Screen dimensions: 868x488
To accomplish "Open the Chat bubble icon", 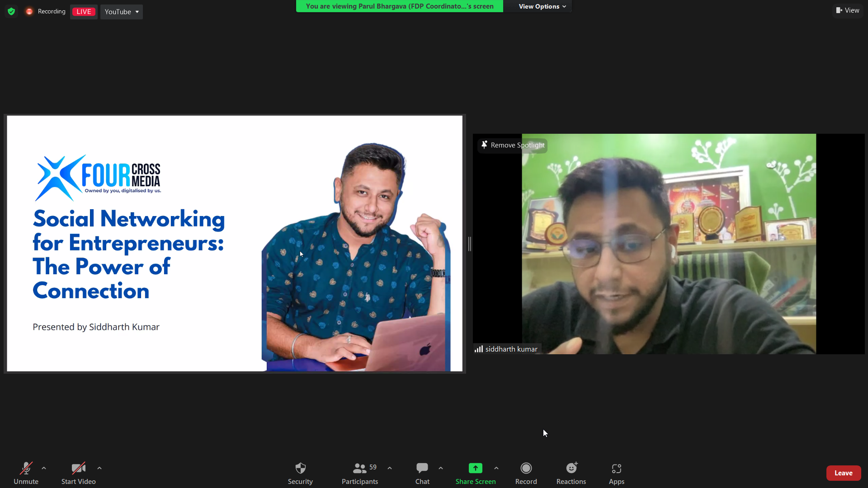I will (422, 468).
